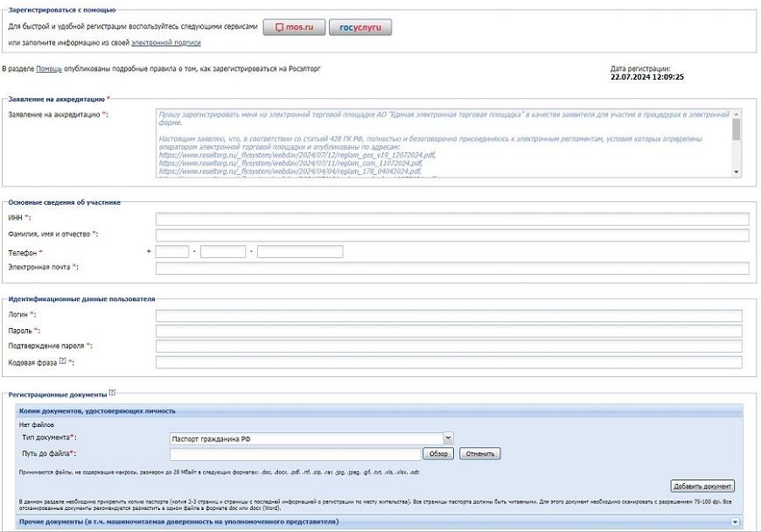Focus the Пароль input field
761x532 pixels.
coord(449,331)
